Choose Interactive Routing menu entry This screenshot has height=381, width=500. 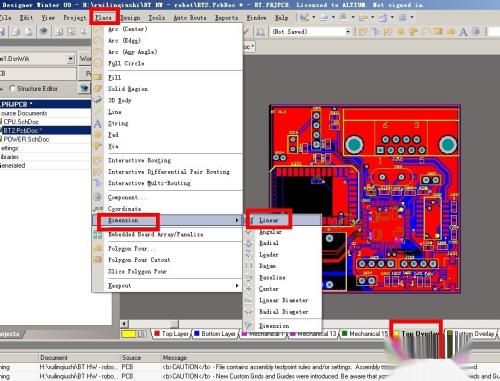[139, 160]
